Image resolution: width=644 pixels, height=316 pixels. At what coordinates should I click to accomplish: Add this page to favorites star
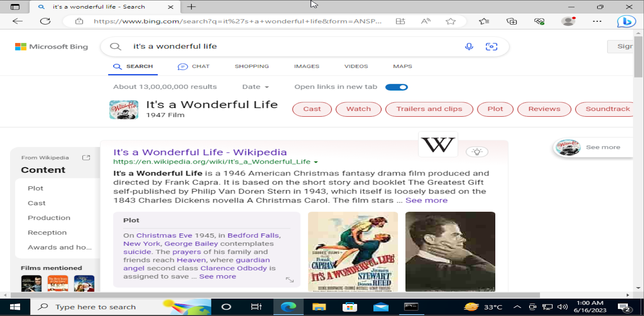pyautogui.click(x=451, y=21)
